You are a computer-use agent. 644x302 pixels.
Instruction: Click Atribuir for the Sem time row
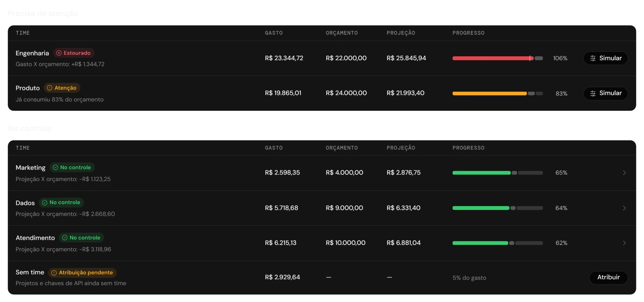609,278
